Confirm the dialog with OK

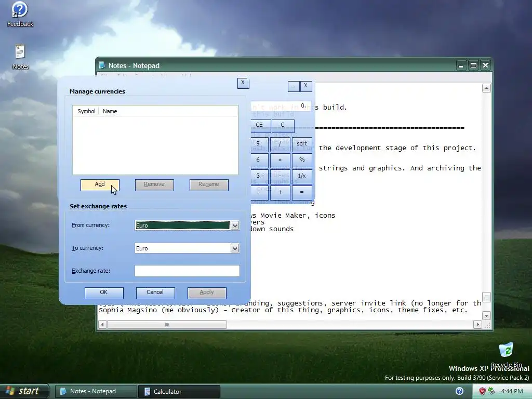104,293
